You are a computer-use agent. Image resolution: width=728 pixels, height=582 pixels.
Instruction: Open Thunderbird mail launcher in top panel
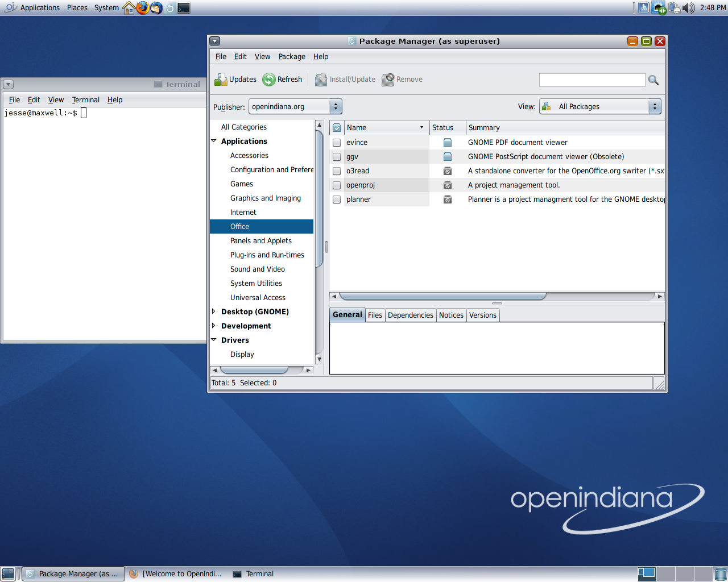[x=156, y=7]
